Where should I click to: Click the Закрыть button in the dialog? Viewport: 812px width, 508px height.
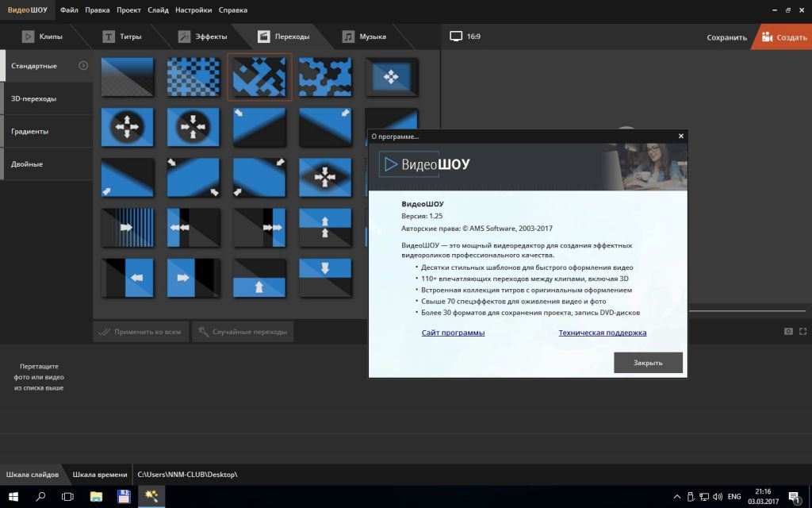tap(648, 363)
